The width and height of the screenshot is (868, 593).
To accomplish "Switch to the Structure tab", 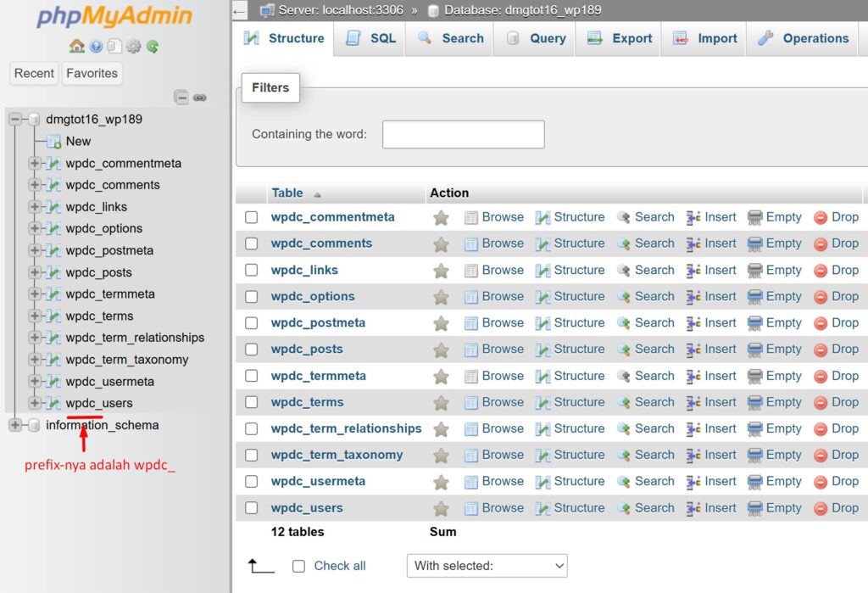I will 283,39.
